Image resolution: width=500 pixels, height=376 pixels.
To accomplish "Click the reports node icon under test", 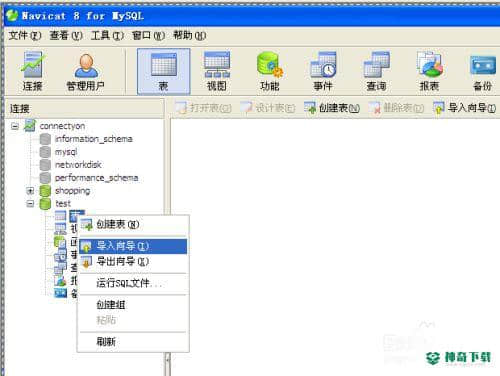I will tap(60, 281).
